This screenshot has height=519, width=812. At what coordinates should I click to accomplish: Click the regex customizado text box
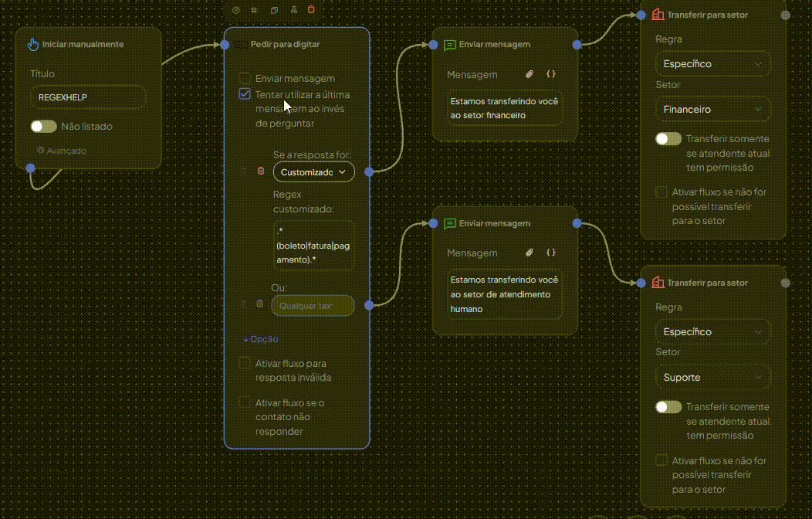313,246
